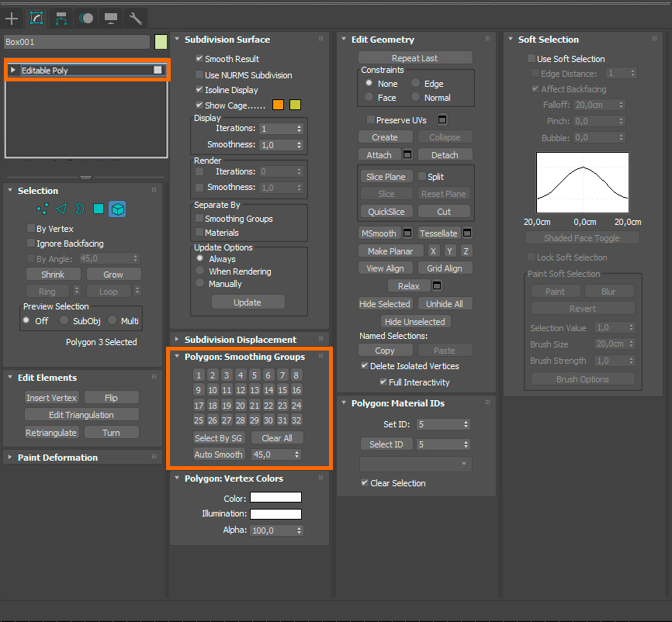Expand the Paint Deformation rollout
Viewport: 672px width, 622px height.
click(10, 458)
